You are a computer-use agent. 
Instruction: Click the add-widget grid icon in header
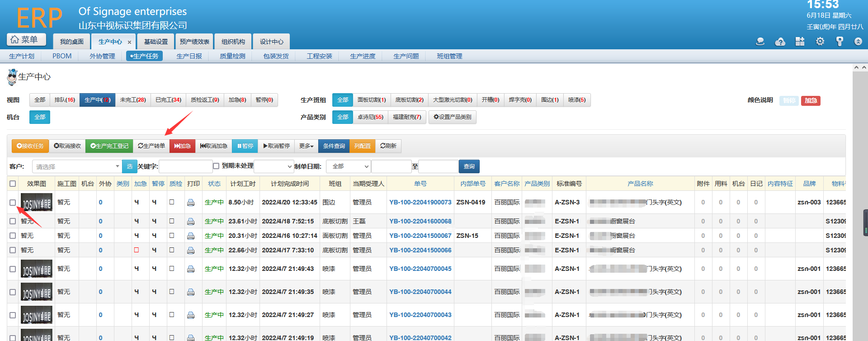pos(800,42)
